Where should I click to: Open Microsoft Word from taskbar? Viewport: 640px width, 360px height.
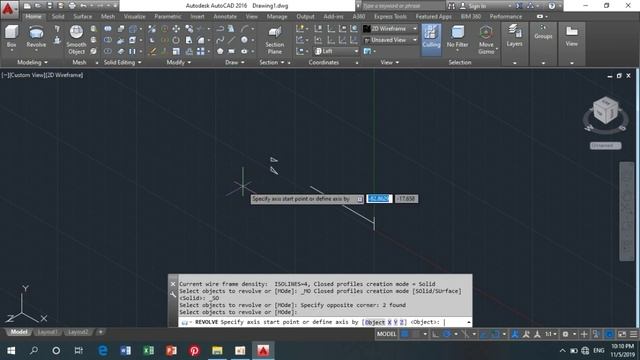(126, 350)
